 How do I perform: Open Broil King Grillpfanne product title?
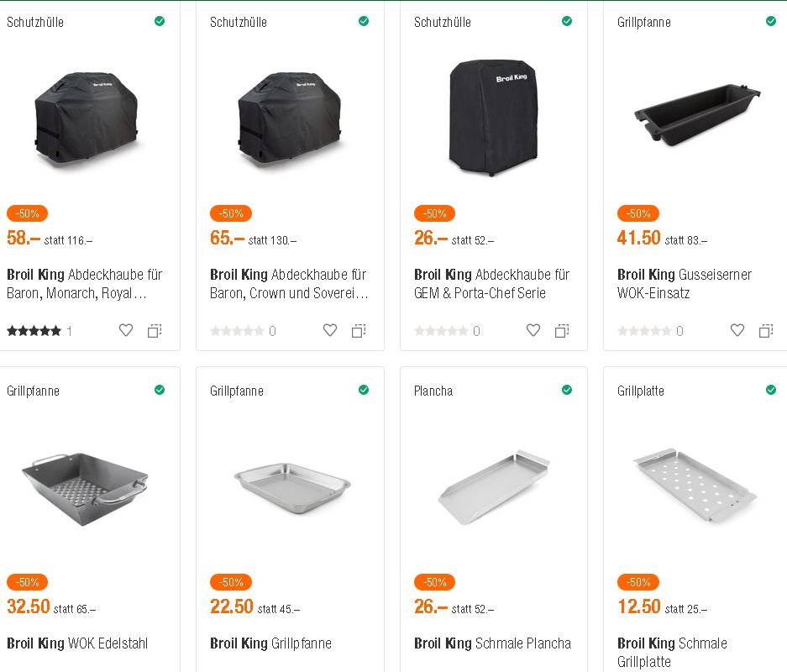tap(270, 643)
